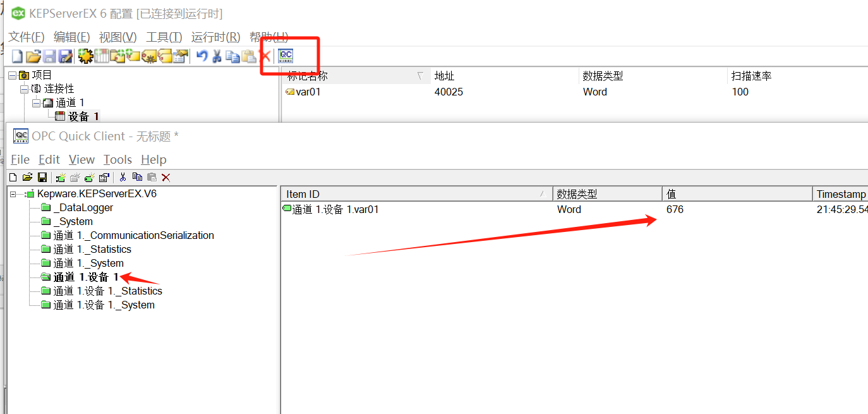Click 扫描速率 column header
The width and height of the screenshot is (868, 414).
click(x=797, y=76)
